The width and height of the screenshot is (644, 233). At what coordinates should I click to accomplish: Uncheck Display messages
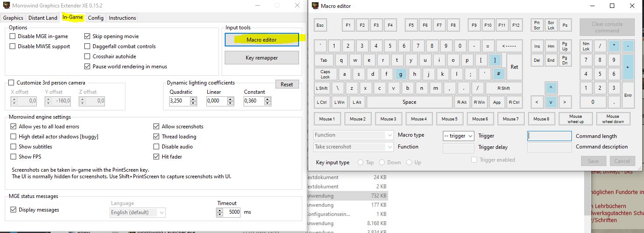click(13, 210)
